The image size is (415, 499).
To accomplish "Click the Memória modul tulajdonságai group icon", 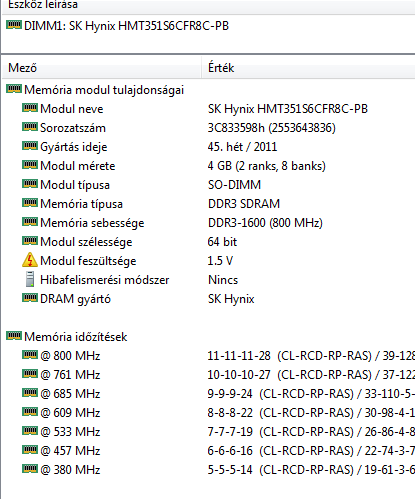I will [x=14, y=89].
